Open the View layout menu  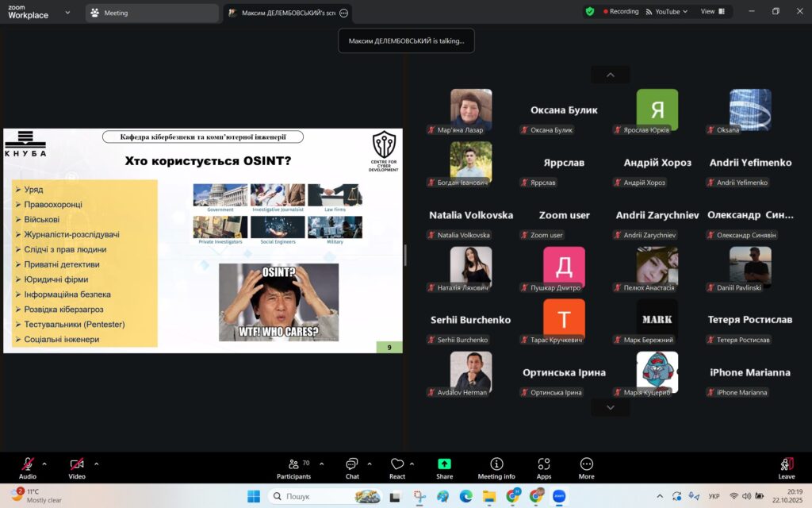(x=711, y=12)
